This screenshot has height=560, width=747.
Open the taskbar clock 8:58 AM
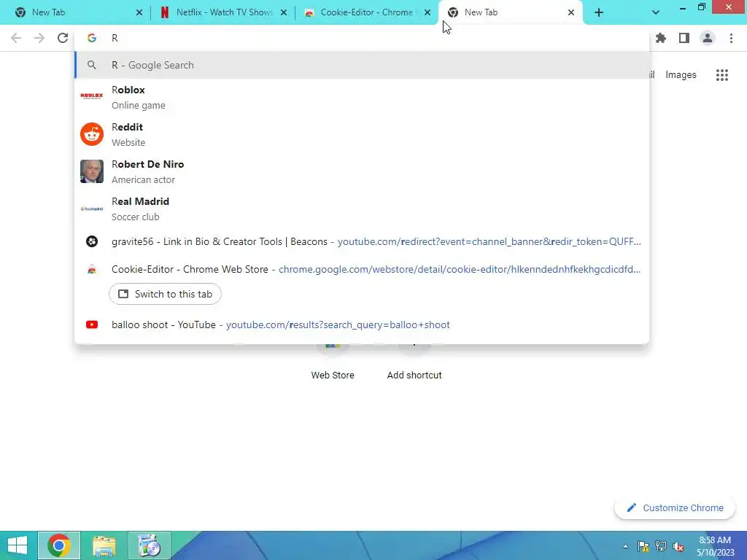point(715,546)
